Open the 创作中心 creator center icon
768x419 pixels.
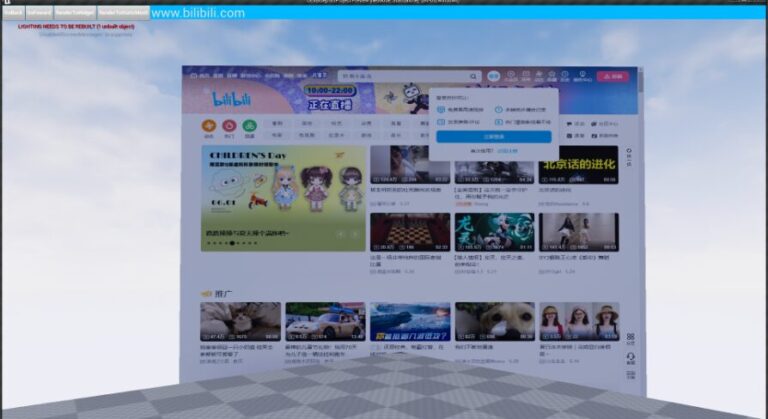pos(582,76)
